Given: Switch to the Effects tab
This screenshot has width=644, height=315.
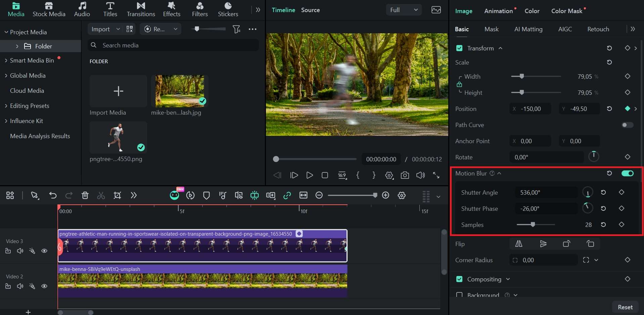Looking at the screenshot, I should 172,9.
